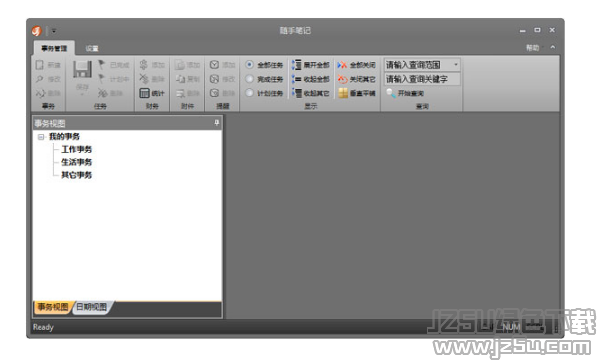Open the 请输入查询范围 dropdown
The image size is (597, 360).
coord(456,65)
